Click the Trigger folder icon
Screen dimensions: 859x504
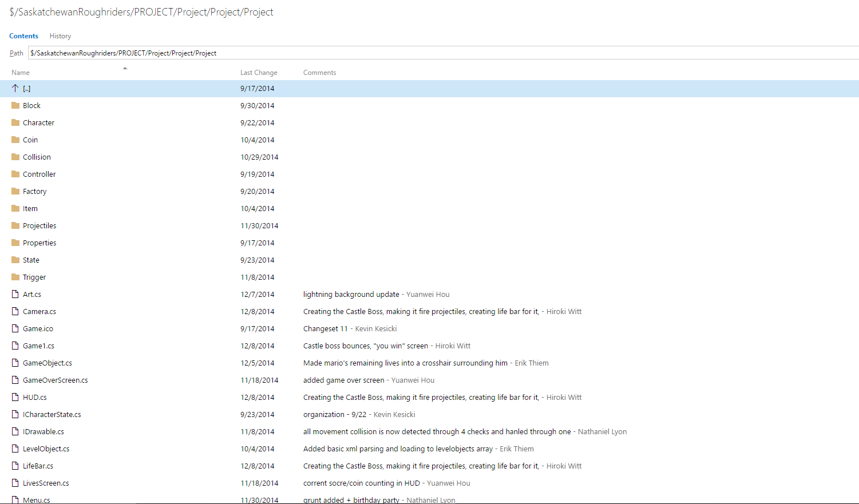(15, 277)
